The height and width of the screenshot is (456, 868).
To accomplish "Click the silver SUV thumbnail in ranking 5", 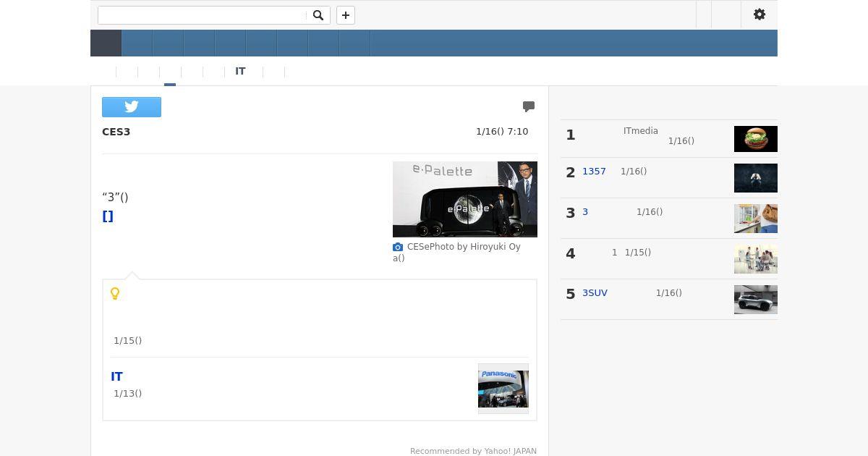I will (x=756, y=300).
